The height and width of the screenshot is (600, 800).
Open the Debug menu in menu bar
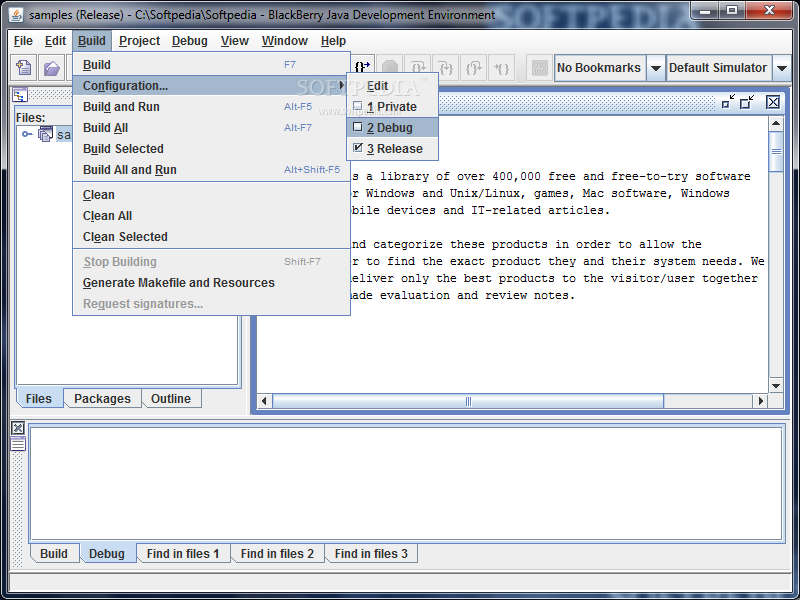click(189, 41)
